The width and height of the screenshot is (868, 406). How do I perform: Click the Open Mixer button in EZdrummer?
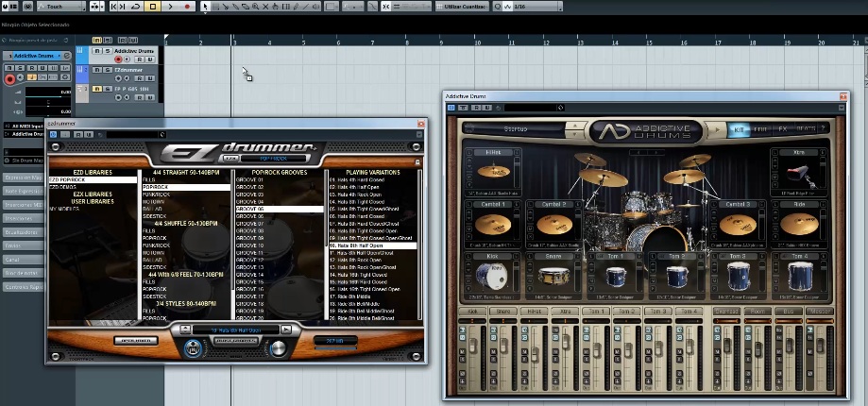[x=136, y=341]
